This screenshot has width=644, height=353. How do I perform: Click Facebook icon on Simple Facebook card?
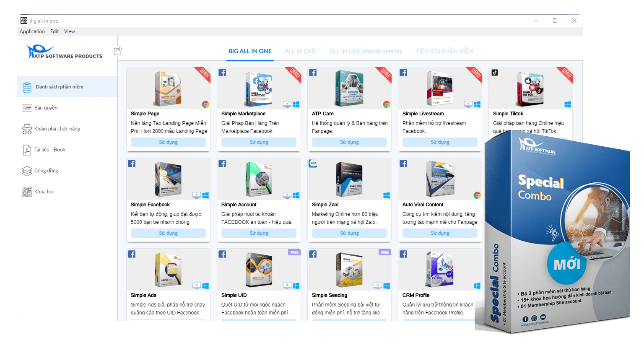(x=132, y=164)
